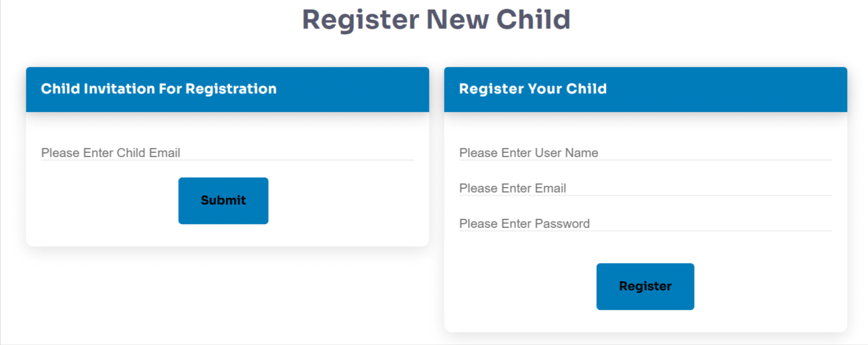This screenshot has height=345, width=868.
Task: Select the Please Enter User Name field
Action: point(645,153)
